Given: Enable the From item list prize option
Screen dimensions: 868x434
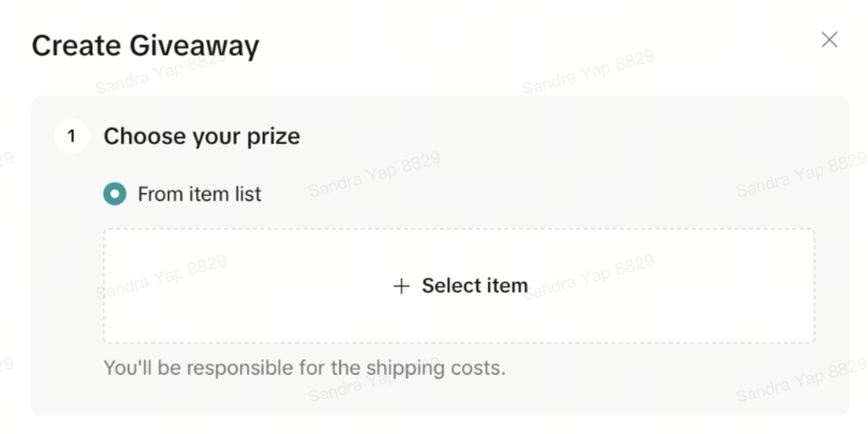Looking at the screenshot, I should 115,193.
